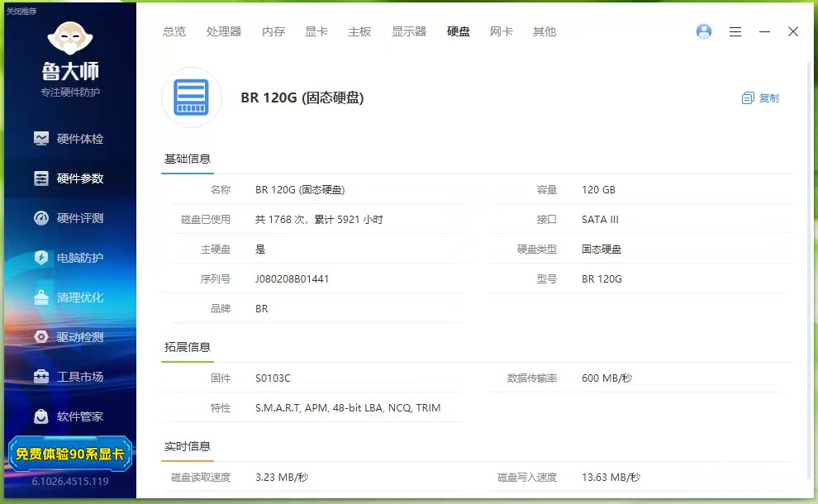Click the 电脑防护 shield icon
This screenshot has height=504, width=818.
click(x=41, y=258)
